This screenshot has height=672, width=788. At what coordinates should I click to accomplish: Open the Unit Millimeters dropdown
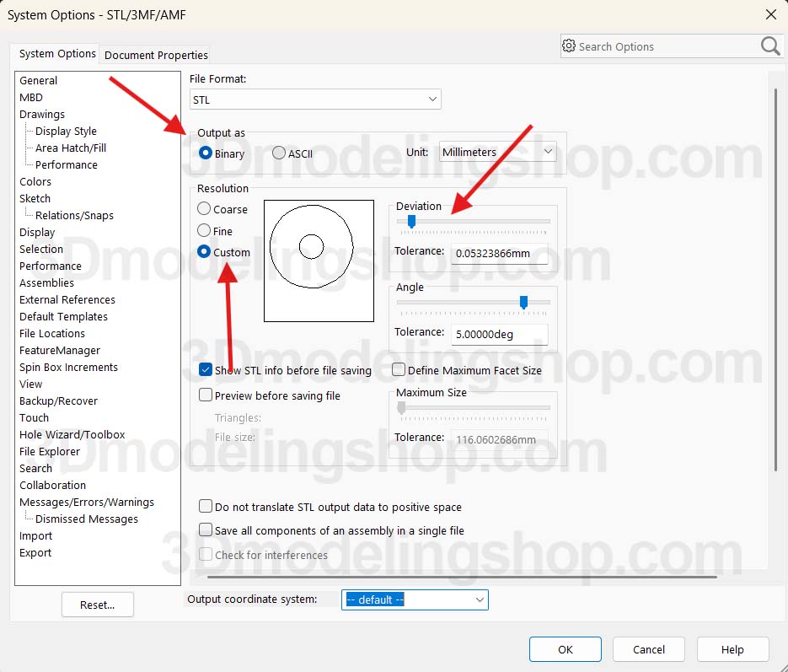click(x=497, y=152)
